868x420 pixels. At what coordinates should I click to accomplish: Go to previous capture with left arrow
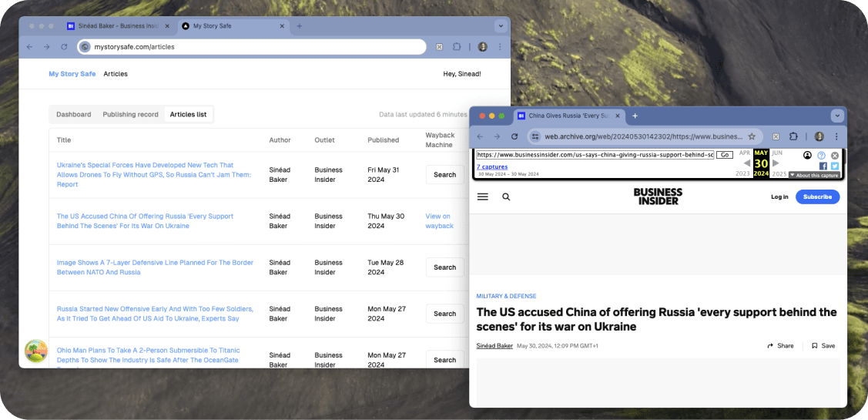[x=747, y=163]
